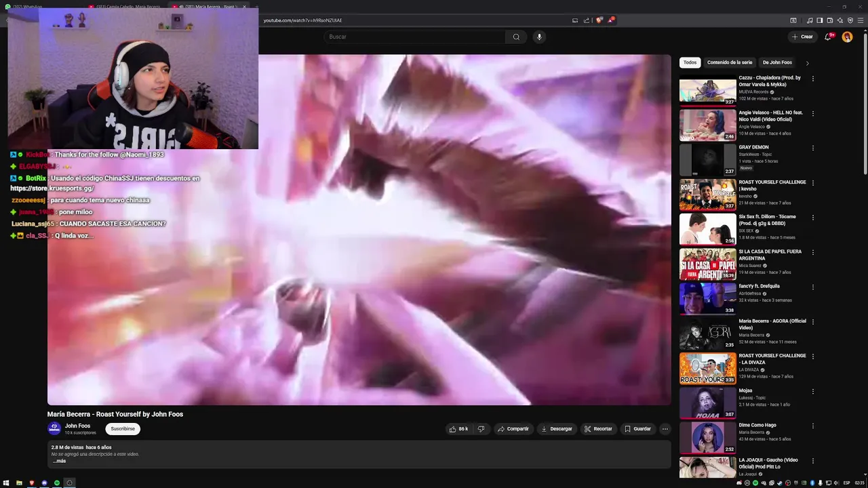Open Brave Shields lion icon in address bar
Screen dimensions: 868x488
599,20
